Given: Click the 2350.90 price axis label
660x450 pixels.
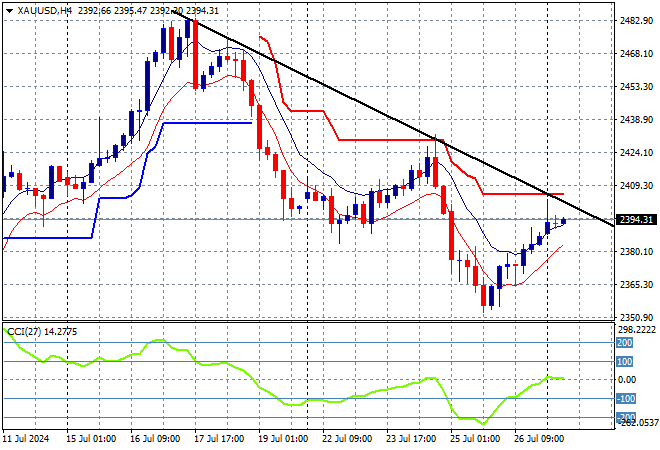Looking at the screenshot, I should (x=636, y=317).
